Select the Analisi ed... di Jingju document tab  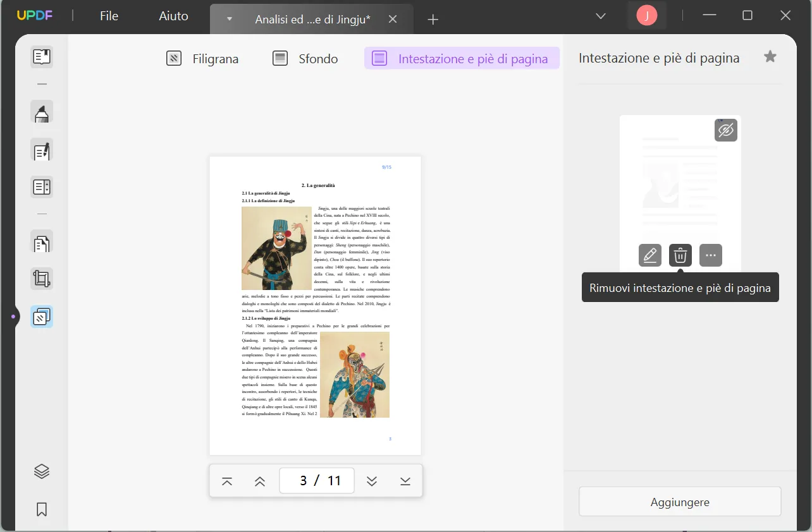point(312,20)
